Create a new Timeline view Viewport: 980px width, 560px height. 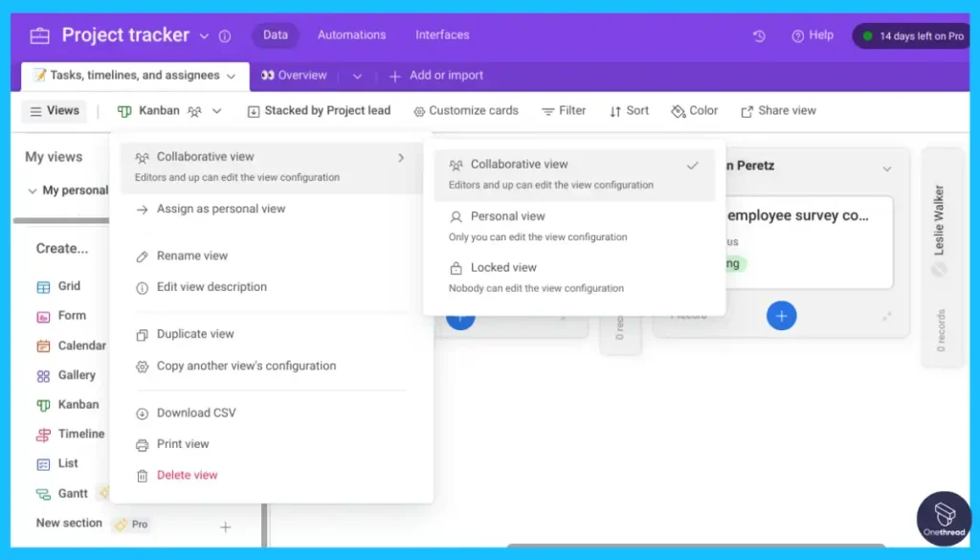70,434
